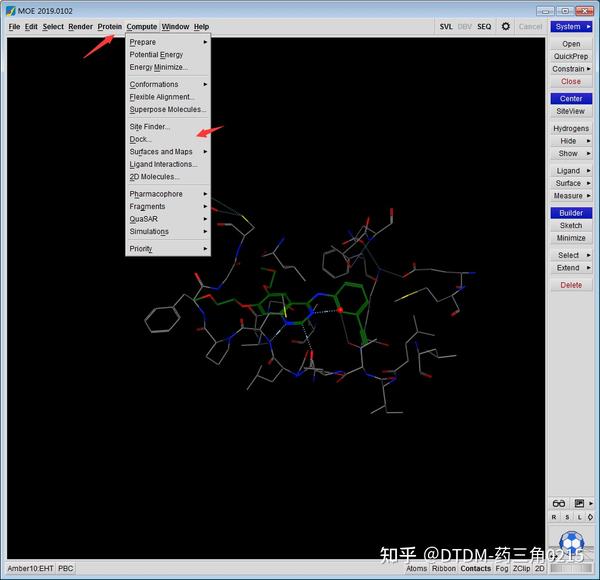Click the R view button
The height and width of the screenshot is (580, 600).
point(554,517)
